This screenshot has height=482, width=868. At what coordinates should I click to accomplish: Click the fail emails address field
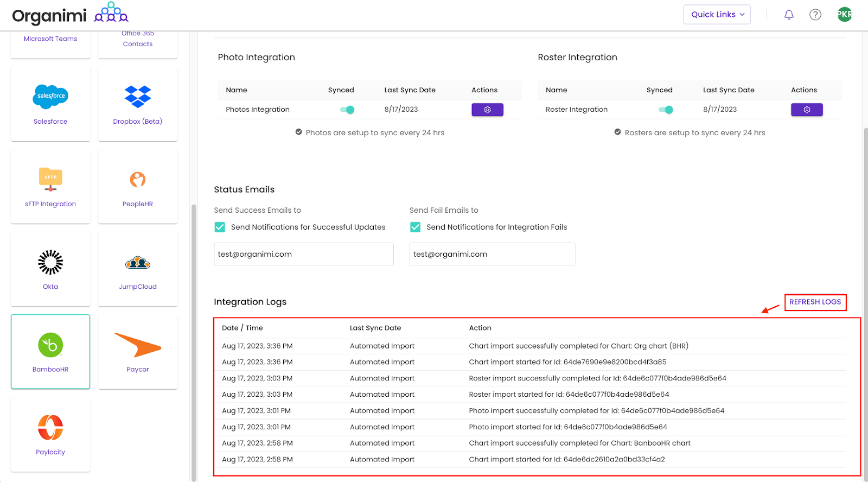tap(493, 254)
